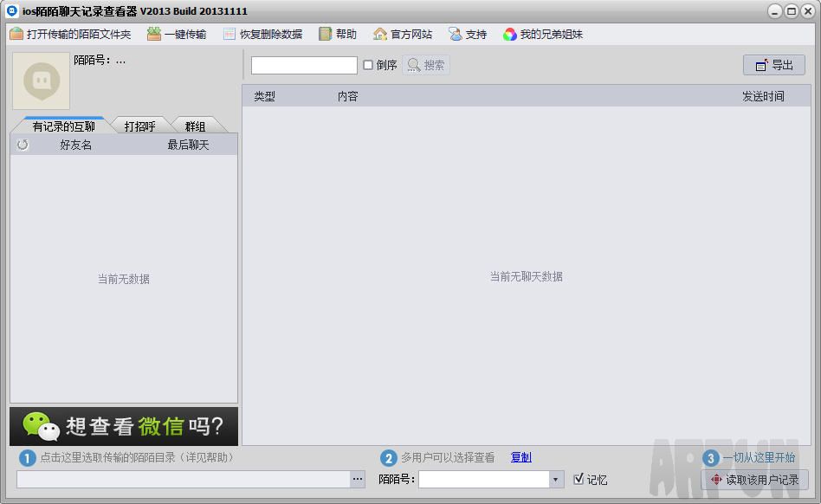Click the WeChat 想查看微信吗 banner

tap(123, 426)
